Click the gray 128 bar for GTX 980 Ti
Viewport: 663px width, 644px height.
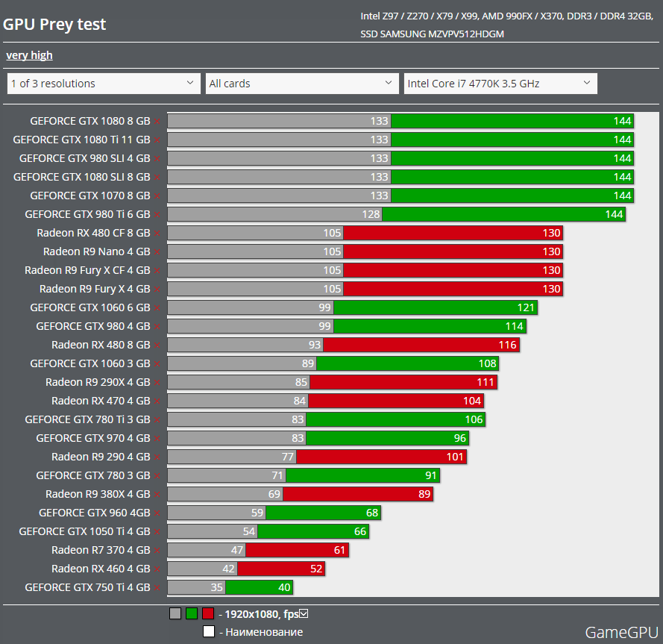pyautogui.click(x=275, y=214)
